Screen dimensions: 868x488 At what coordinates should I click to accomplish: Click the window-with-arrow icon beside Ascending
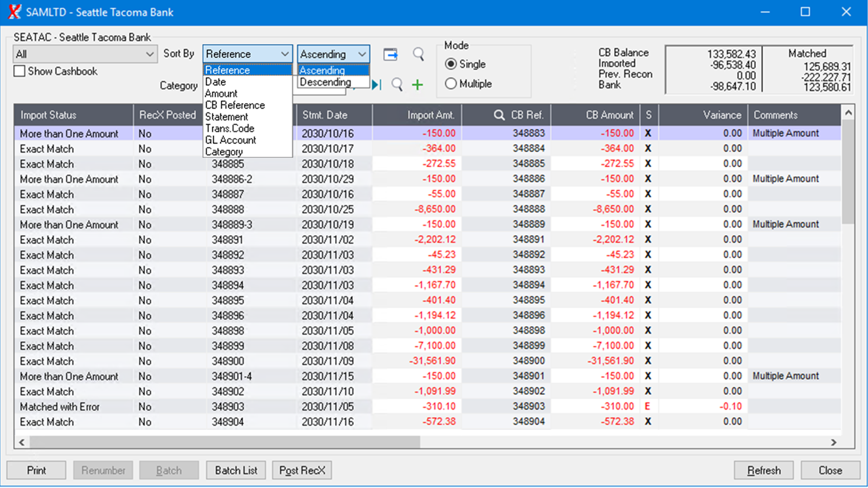(390, 55)
